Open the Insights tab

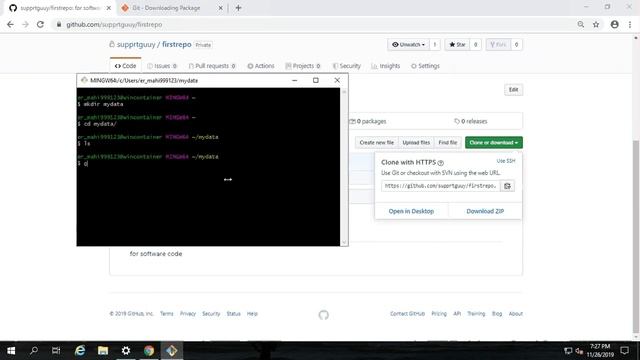[386, 66]
